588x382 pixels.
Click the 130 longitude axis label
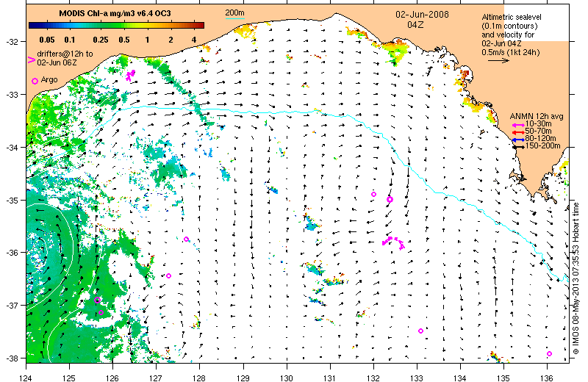pyautogui.click(x=287, y=378)
